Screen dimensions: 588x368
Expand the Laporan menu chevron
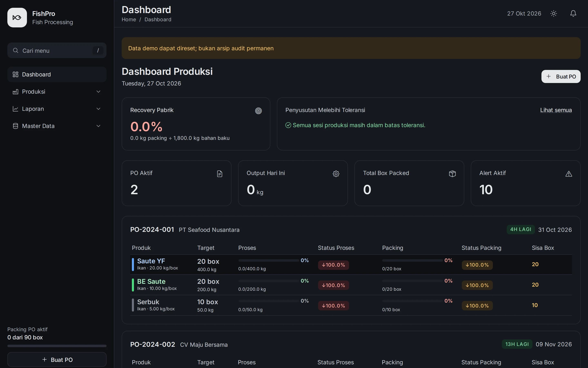98,109
